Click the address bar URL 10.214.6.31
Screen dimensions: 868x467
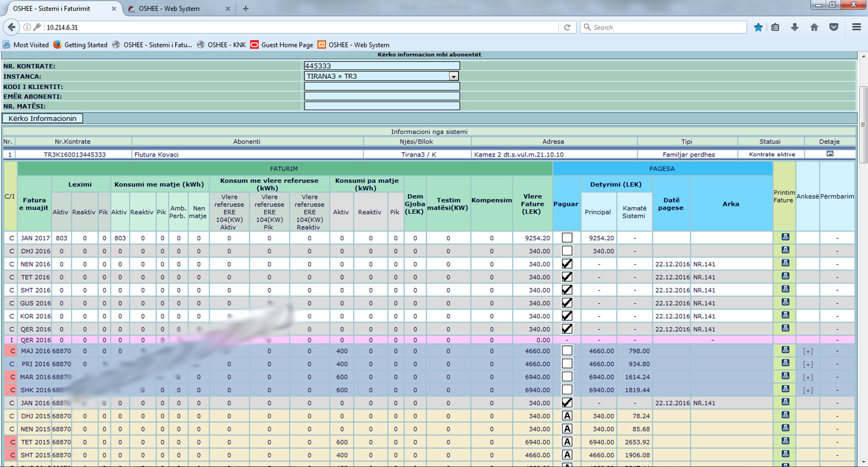coord(62,27)
